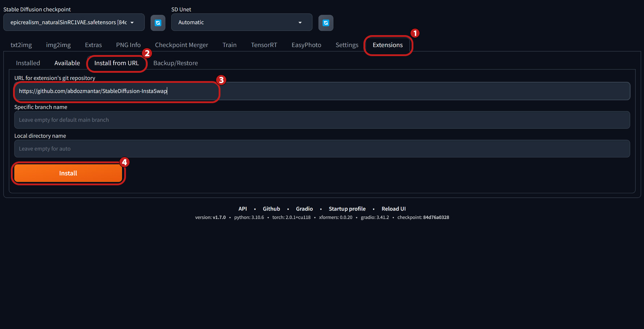Open the Train tab
Image resolution: width=644 pixels, height=329 pixels.
pos(230,45)
